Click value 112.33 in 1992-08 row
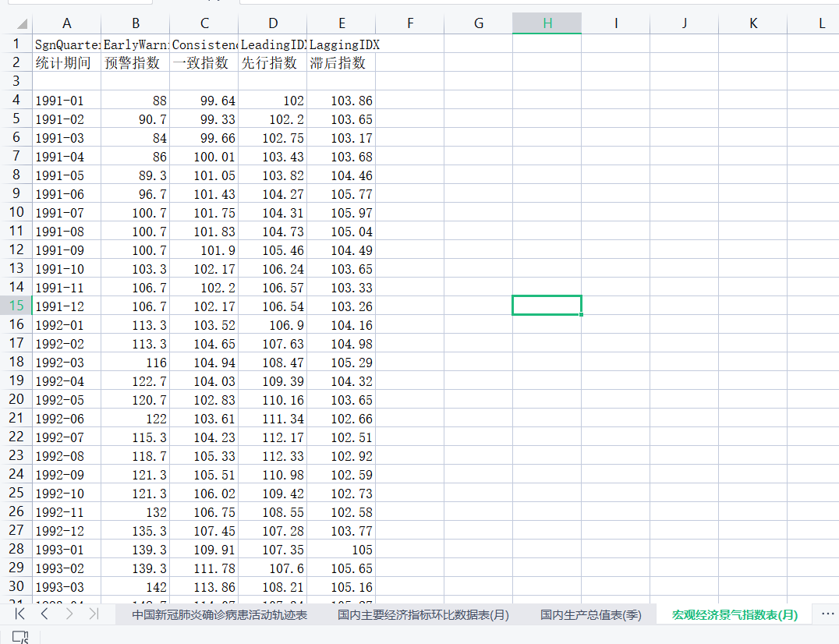This screenshot has width=839, height=644. coord(272,456)
